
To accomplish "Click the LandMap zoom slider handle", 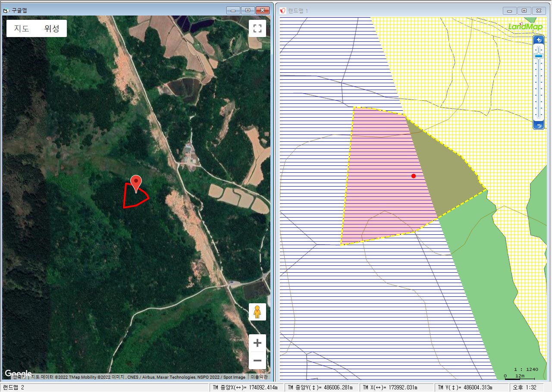I will (539, 56).
